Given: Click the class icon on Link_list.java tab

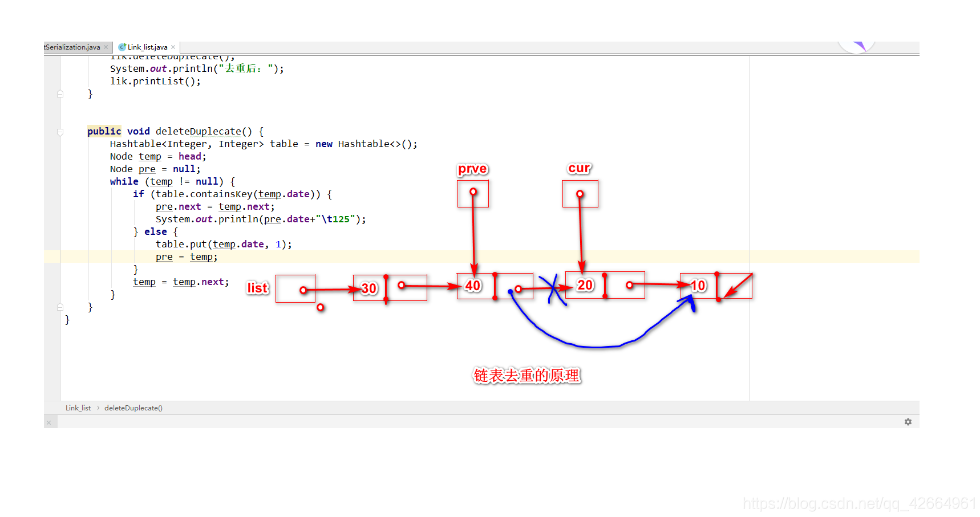Looking at the screenshot, I should [x=122, y=47].
